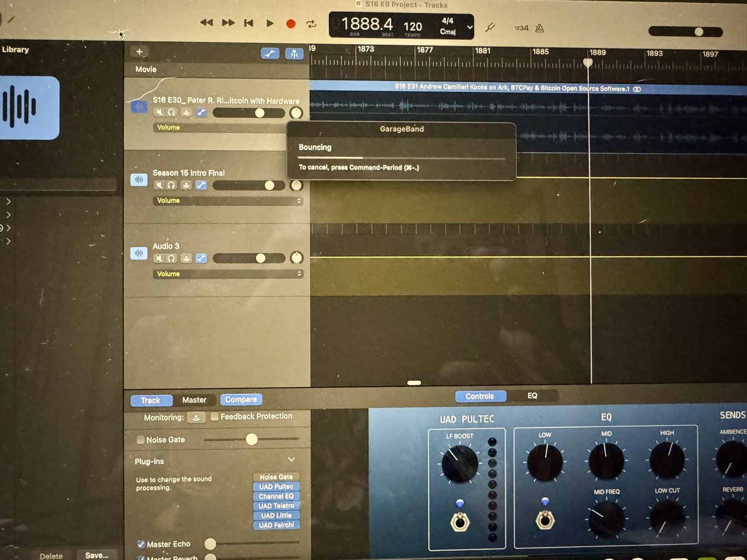
Task: Click the Cmaj key signature display
Action: [x=448, y=31]
